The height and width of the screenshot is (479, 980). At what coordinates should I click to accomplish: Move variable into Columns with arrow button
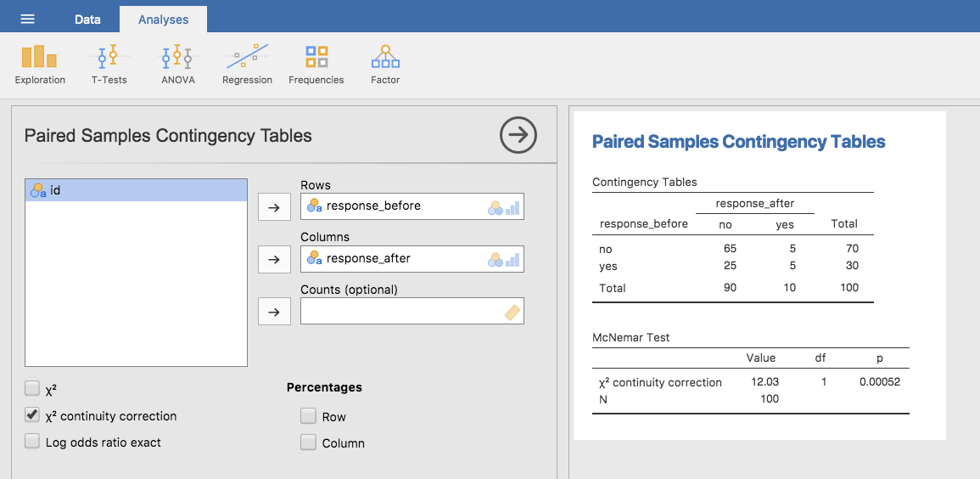[274, 260]
